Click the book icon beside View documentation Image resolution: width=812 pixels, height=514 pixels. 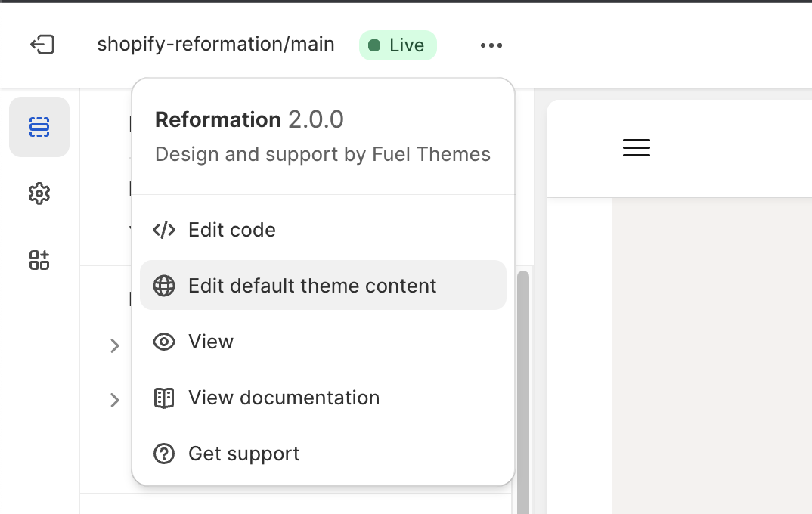pos(163,398)
